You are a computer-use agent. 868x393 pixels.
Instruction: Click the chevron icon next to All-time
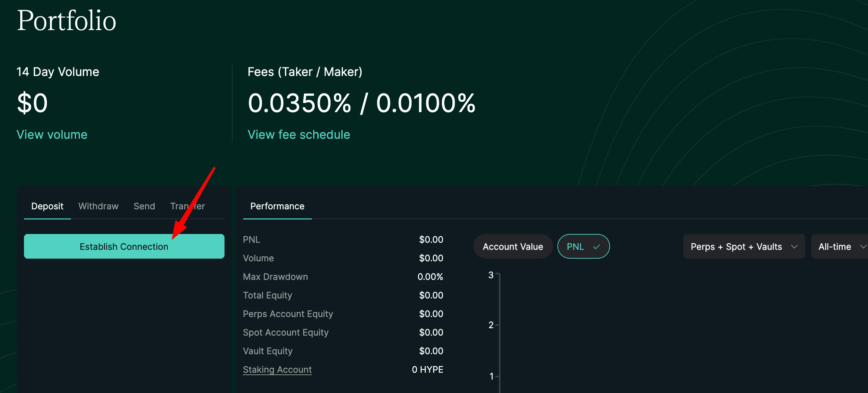[x=863, y=247]
